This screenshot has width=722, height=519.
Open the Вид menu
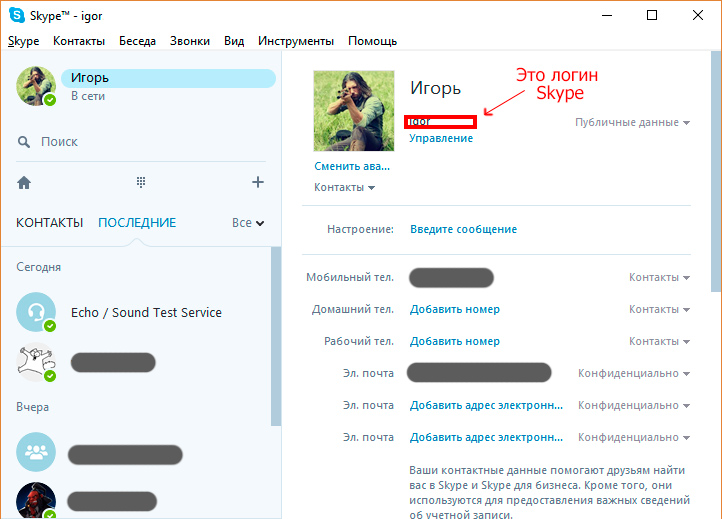pyautogui.click(x=234, y=41)
